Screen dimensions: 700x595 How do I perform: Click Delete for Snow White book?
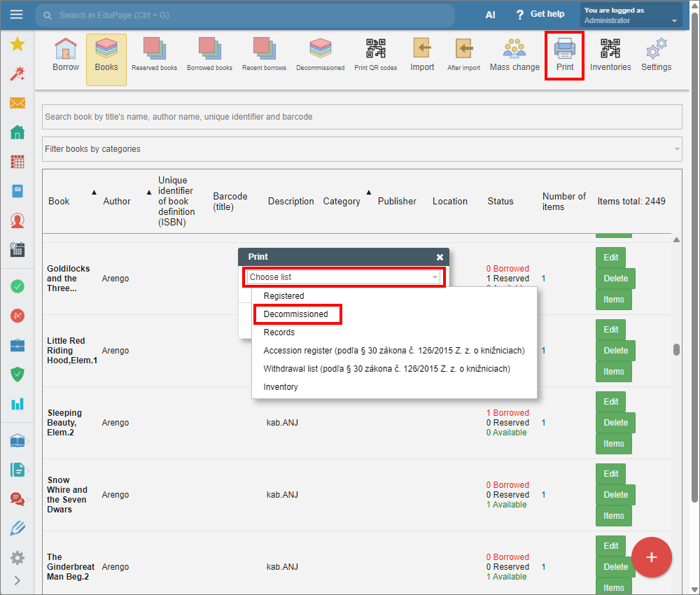pyautogui.click(x=615, y=495)
